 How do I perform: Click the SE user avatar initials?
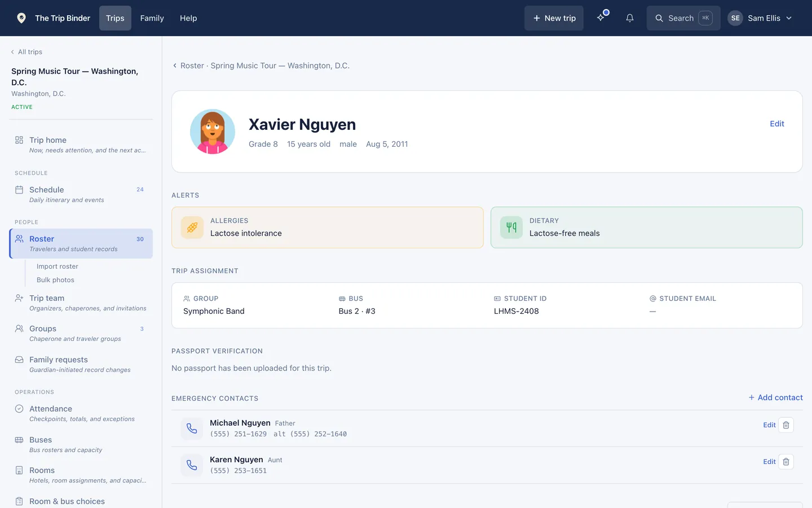735,18
